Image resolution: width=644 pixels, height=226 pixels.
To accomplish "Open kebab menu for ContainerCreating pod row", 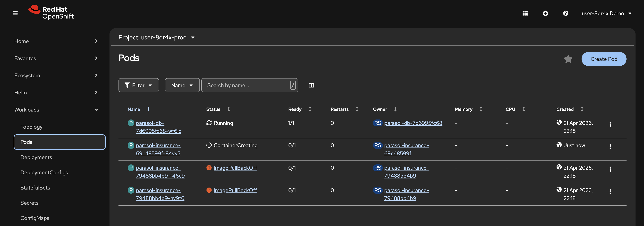I will tap(610, 147).
